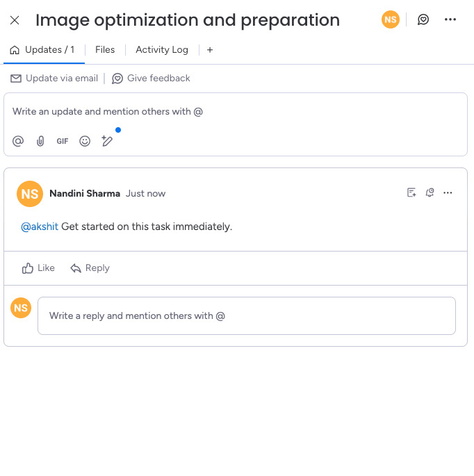The width and height of the screenshot is (474, 476).
Task: Click the reminder bell icon on the update
Action: pos(430,192)
